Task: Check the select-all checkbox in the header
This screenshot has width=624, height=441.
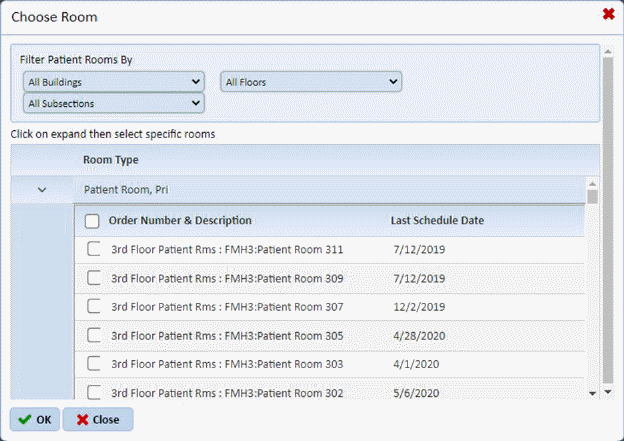Action: pos(93,221)
